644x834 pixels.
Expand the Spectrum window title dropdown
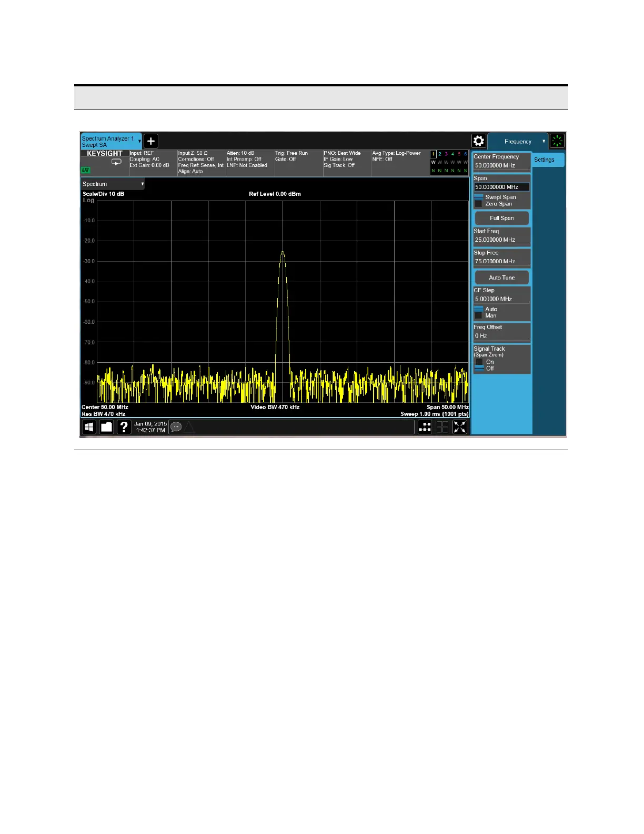pos(113,184)
